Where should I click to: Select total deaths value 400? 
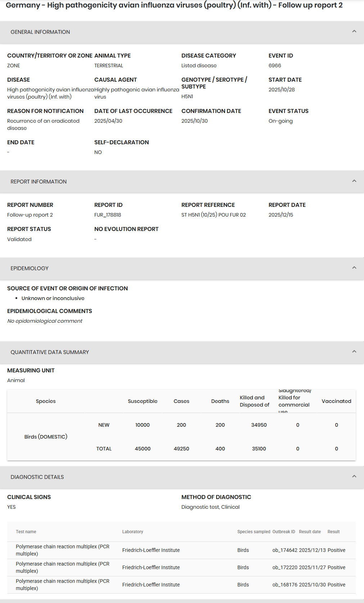tap(220, 449)
